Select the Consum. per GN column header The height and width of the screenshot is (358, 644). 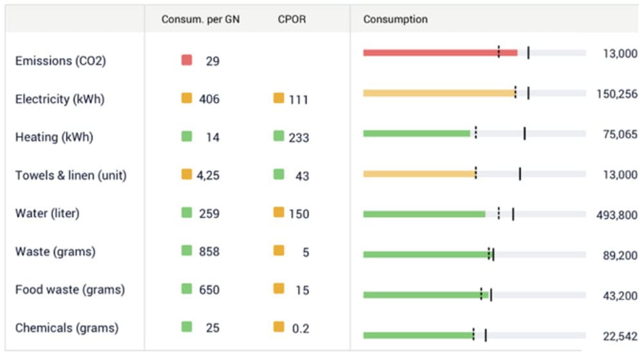click(x=200, y=19)
